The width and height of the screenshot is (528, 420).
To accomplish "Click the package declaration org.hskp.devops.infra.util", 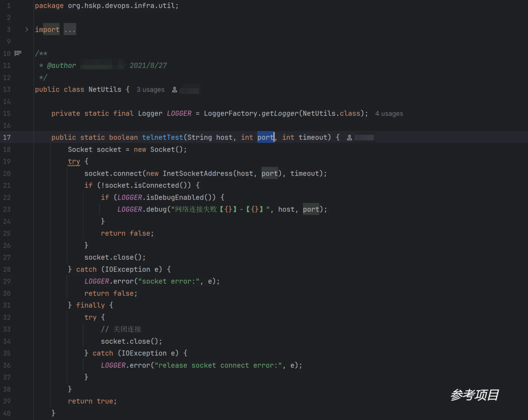I will (122, 6).
